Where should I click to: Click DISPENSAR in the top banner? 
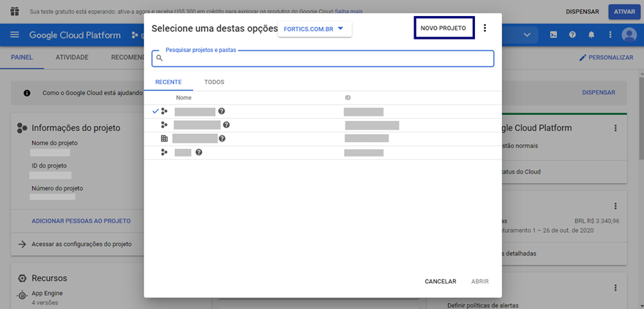coord(582,12)
